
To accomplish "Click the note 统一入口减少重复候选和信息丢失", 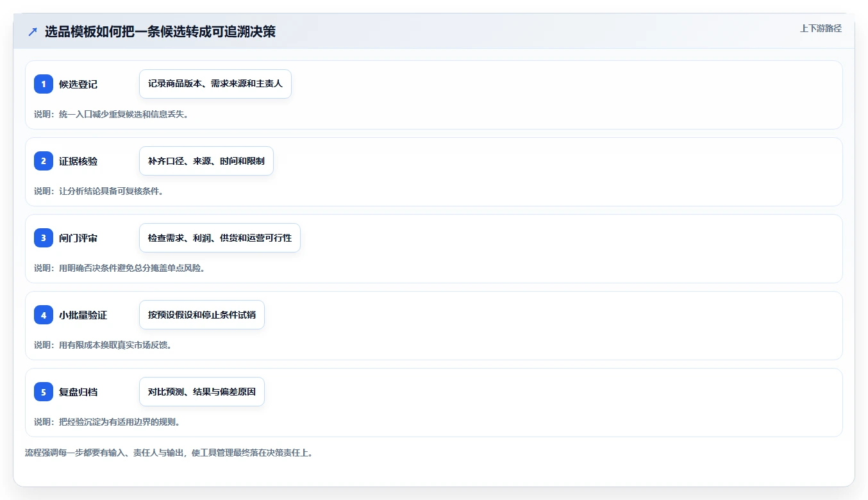I will [112, 114].
